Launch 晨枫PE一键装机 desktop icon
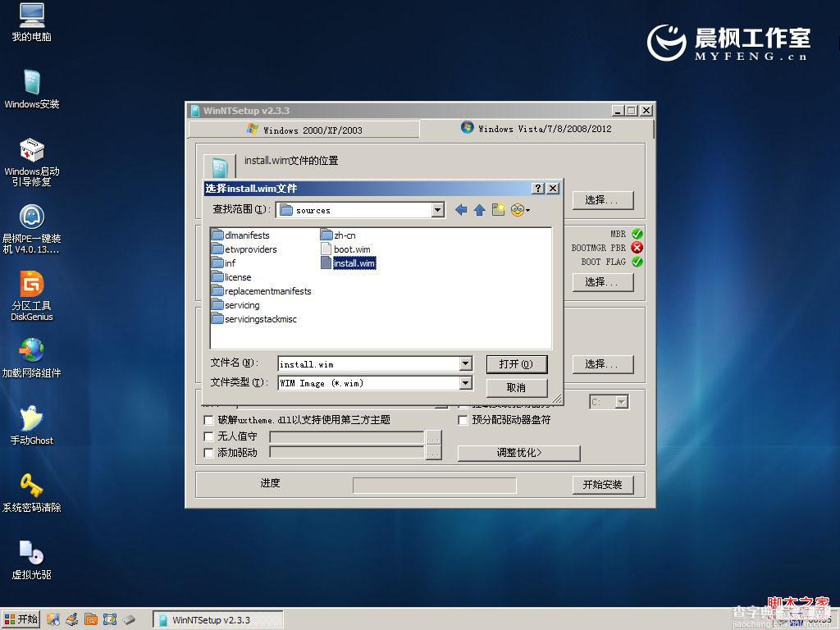 [31, 230]
